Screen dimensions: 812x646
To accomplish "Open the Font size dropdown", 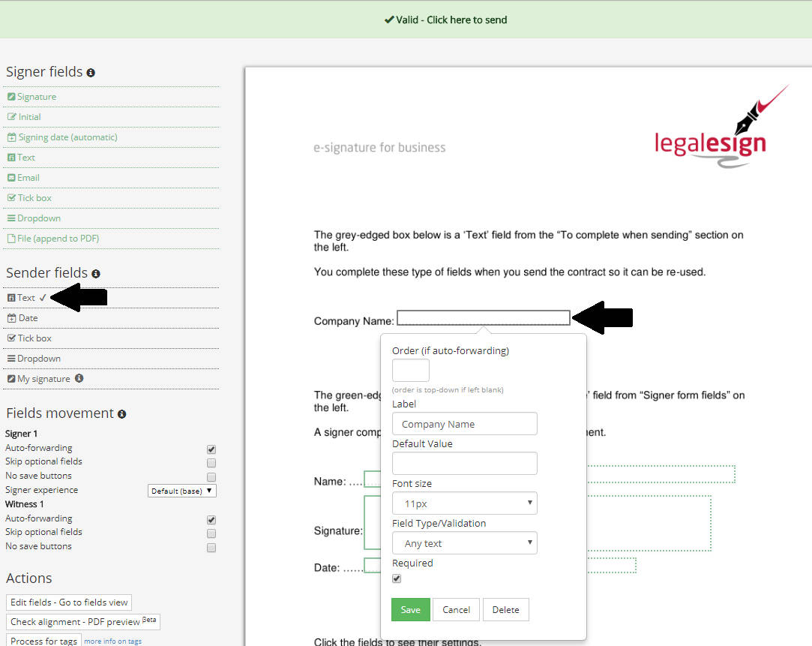I will click(464, 503).
